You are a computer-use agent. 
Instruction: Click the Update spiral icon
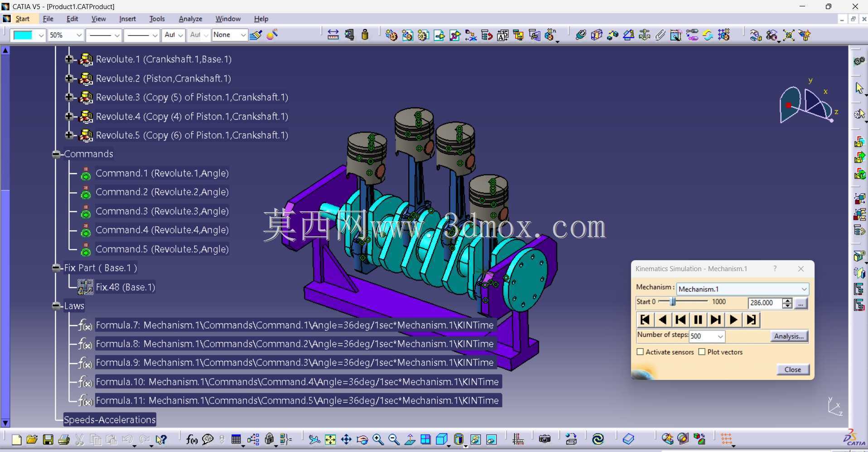pos(598,439)
